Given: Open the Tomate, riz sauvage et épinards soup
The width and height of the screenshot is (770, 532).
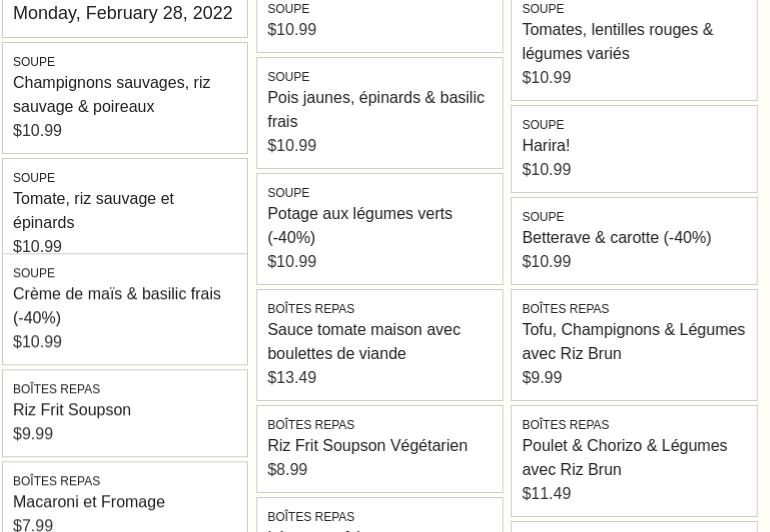Looking at the screenshot, I should pyautogui.click(x=93, y=210).
